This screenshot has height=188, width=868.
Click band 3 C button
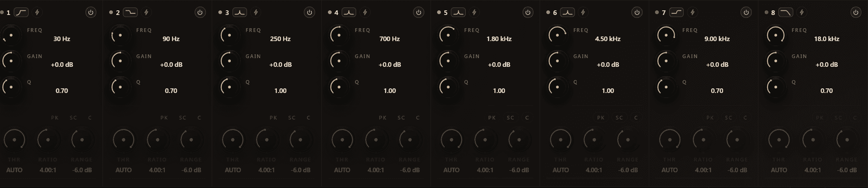[308, 118]
